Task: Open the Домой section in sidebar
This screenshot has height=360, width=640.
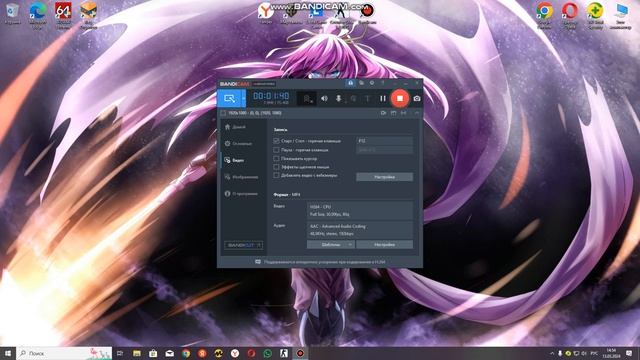Action: pyautogui.click(x=236, y=127)
